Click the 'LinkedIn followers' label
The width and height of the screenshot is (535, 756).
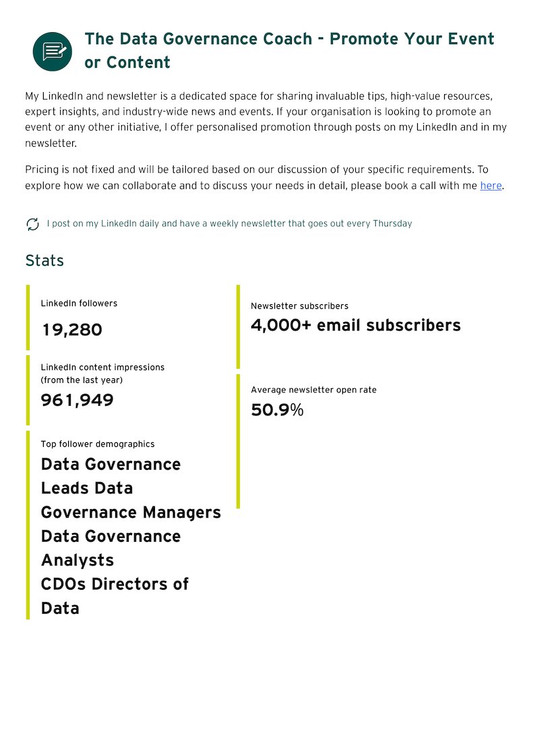point(79,303)
